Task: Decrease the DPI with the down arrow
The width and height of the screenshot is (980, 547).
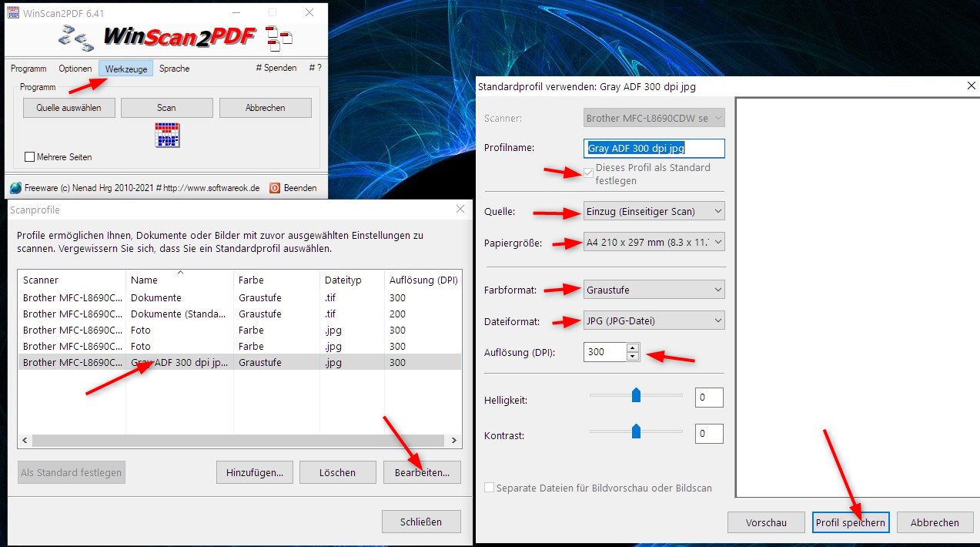Action: click(x=633, y=357)
